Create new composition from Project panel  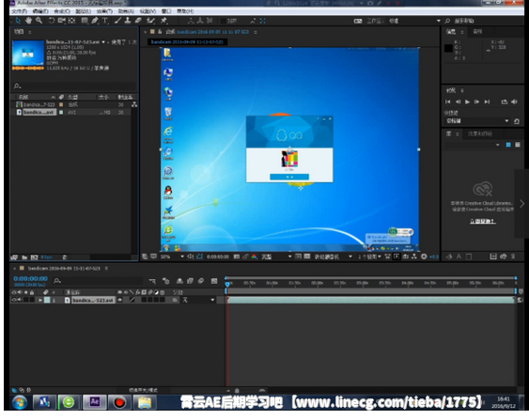pyautogui.click(x=34, y=257)
